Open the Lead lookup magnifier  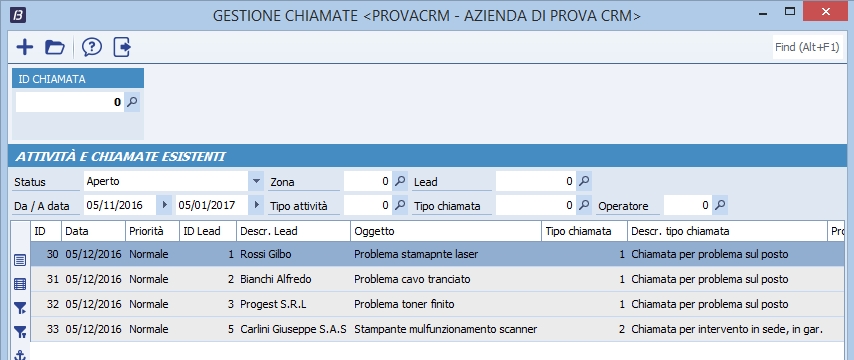[x=583, y=181]
